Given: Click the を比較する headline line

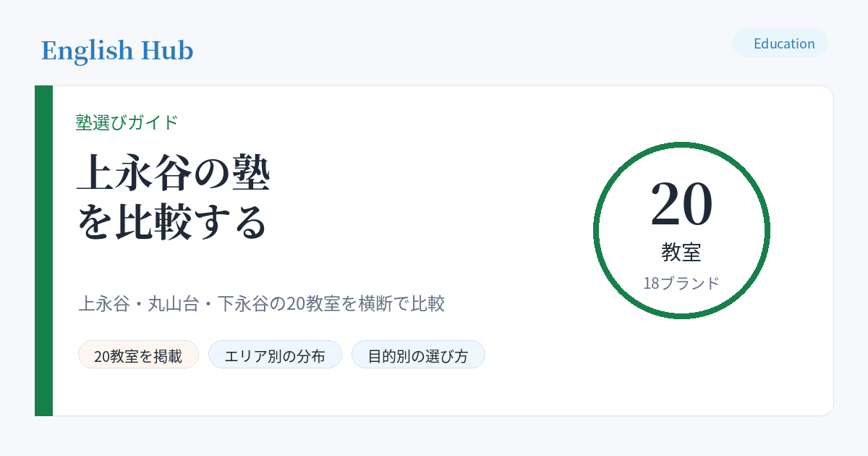Looking at the screenshot, I should (x=172, y=223).
